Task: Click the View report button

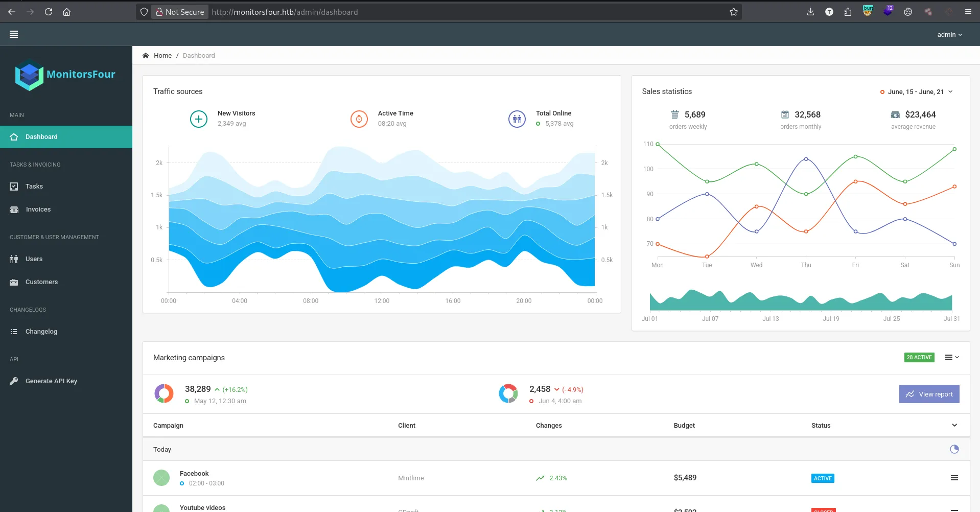Action: [x=929, y=394]
